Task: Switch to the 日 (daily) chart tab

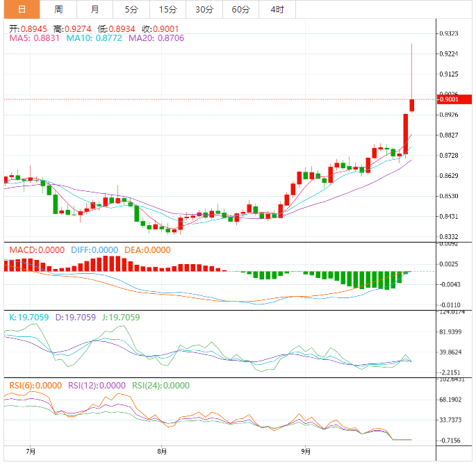Action: [x=22, y=10]
